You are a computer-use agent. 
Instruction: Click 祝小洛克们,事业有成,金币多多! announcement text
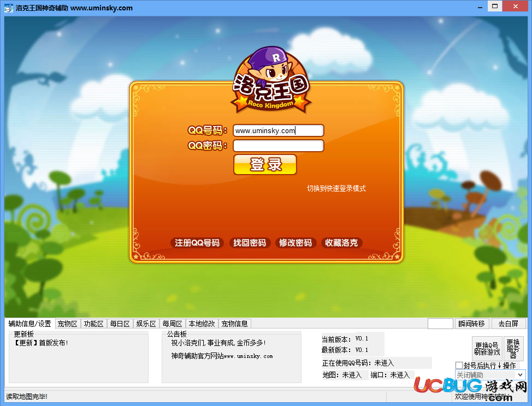tap(218, 343)
